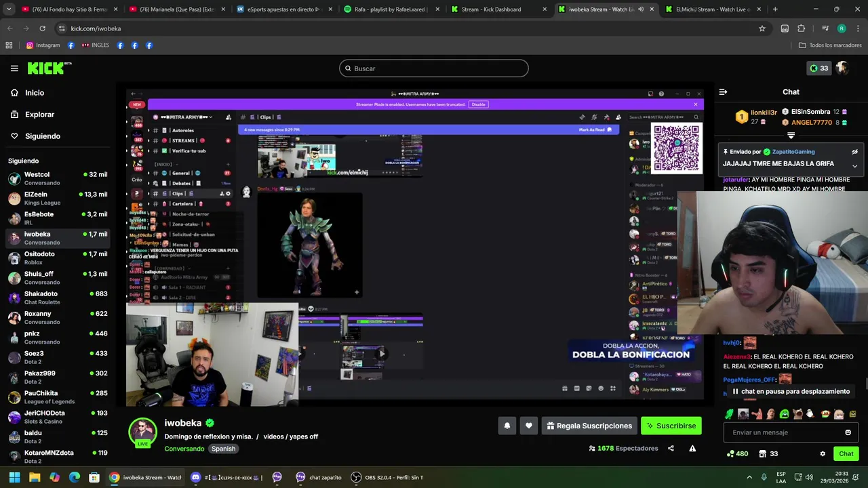Switch to Stream - Kick Dashboard tab
The image size is (868, 488).
pyautogui.click(x=497, y=9)
